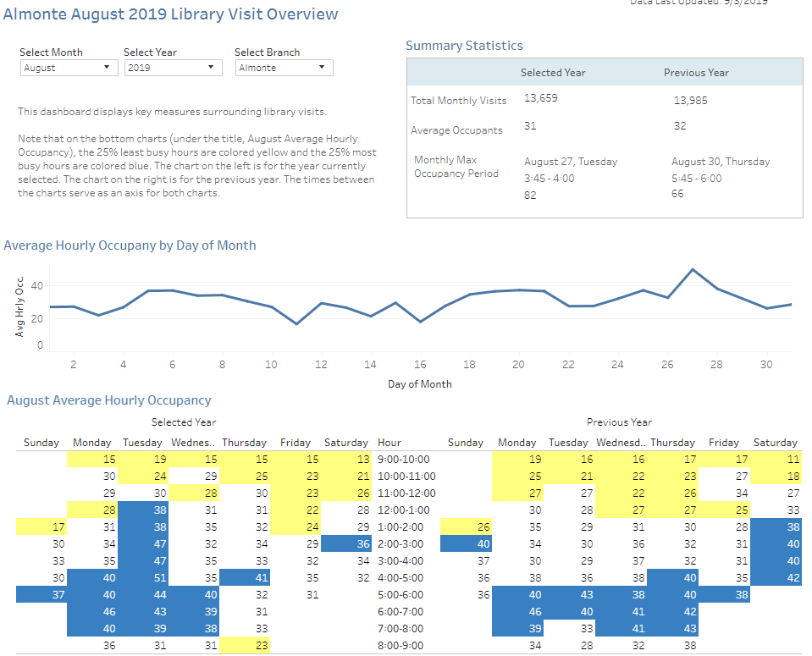Click Previous Year Sunday 1:00-2:00 yellow cell 26
Screen dimensions: 812x656
(x=466, y=527)
